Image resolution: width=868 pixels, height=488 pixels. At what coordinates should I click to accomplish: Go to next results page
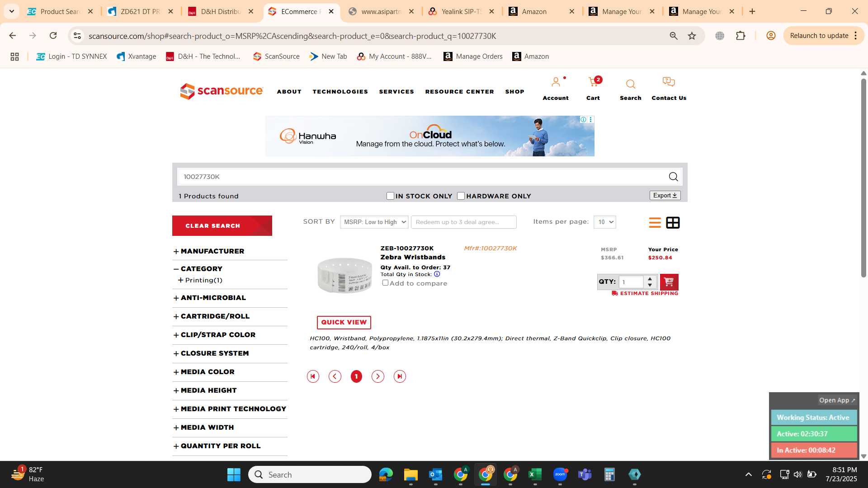click(x=378, y=376)
